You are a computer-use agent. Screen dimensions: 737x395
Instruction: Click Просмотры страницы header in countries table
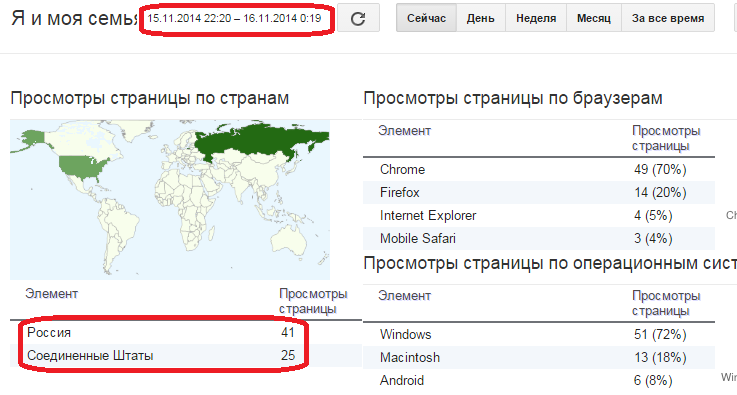tap(313, 301)
